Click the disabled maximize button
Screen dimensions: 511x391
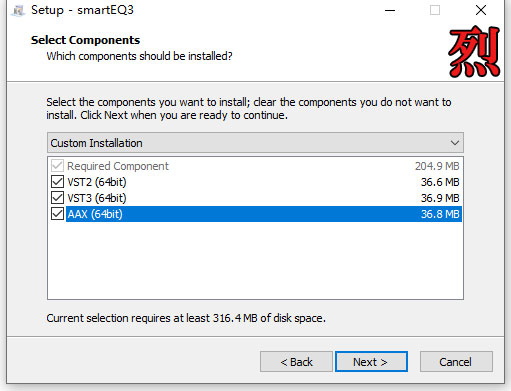435,10
